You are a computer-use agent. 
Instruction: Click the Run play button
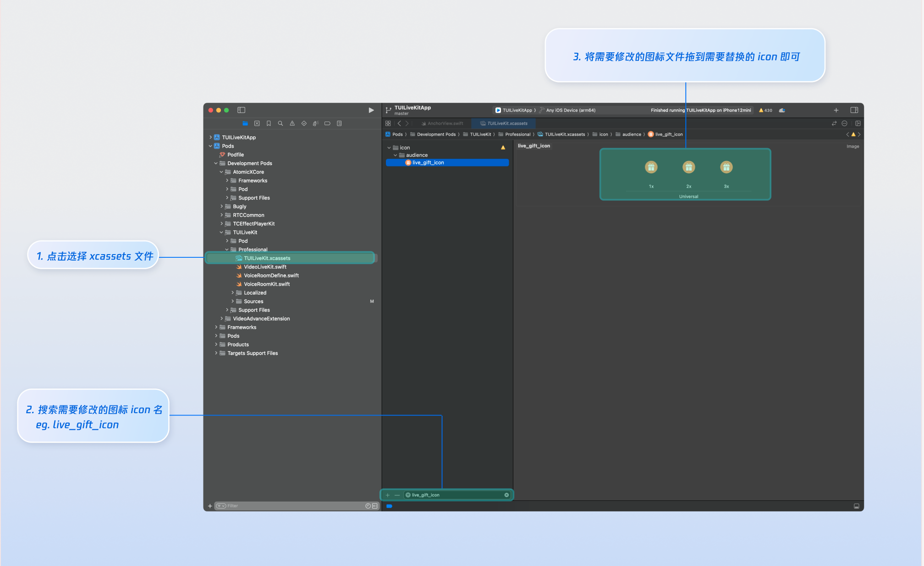371,110
